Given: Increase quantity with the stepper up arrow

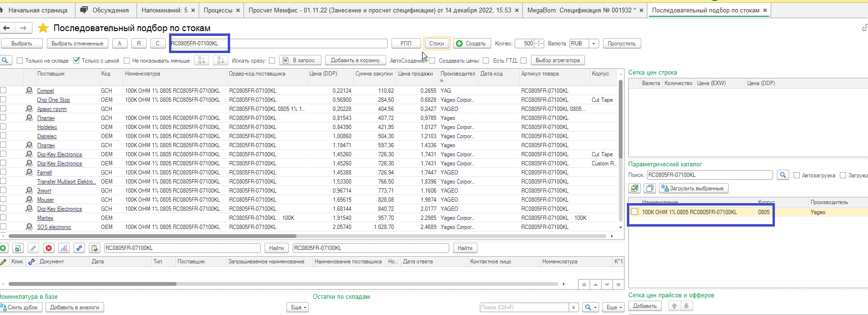Looking at the screenshot, I should pos(539,42).
